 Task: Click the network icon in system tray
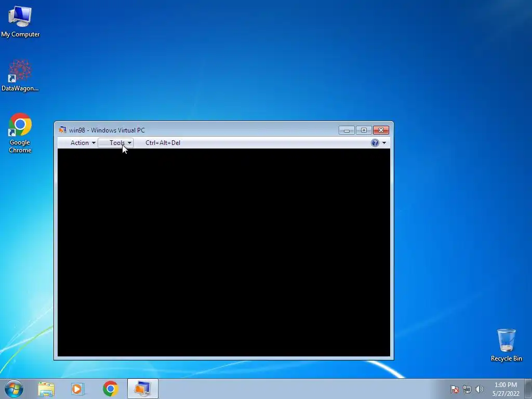click(x=467, y=389)
